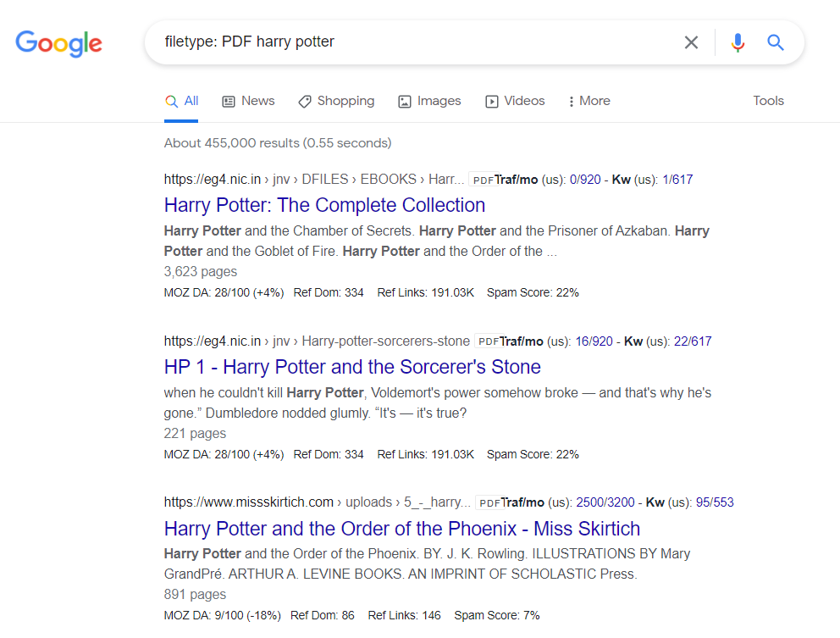Click the missskirtich.com uploads breadcrumb URL
Screen dimensions: 840x638
[x=318, y=502]
